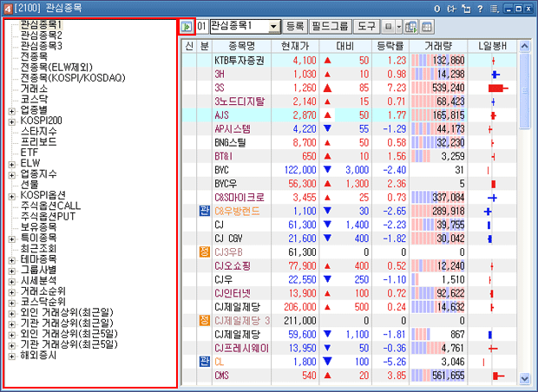Viewport: 538px width, 392px height.
Task: Select the 코스닥 item in the tree
Action: pyautogui.click(x=35, y=100)
